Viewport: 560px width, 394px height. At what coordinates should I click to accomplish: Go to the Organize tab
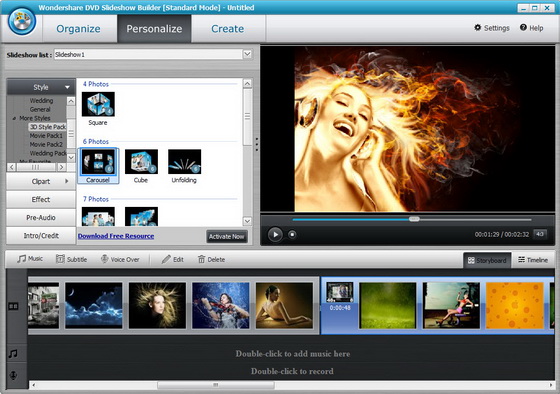point(78,29)
